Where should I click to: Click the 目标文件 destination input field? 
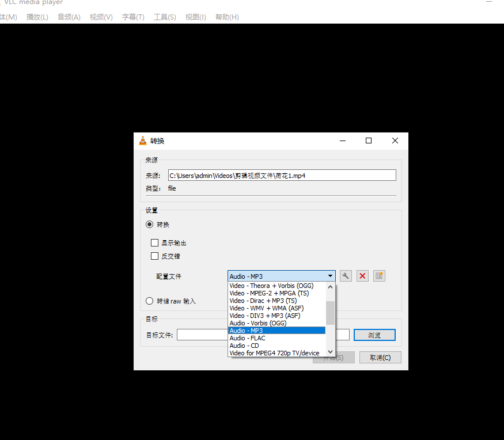pos(263,335)
